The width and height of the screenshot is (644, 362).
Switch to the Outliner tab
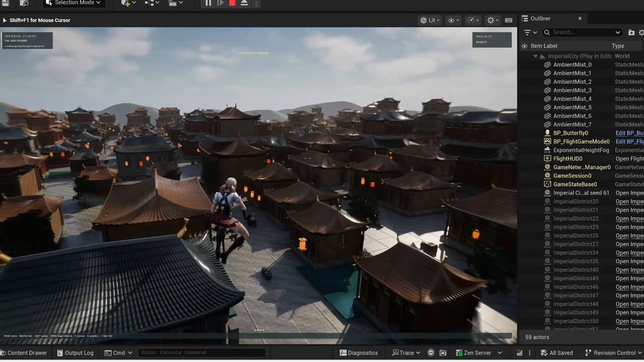pos(540,18)
